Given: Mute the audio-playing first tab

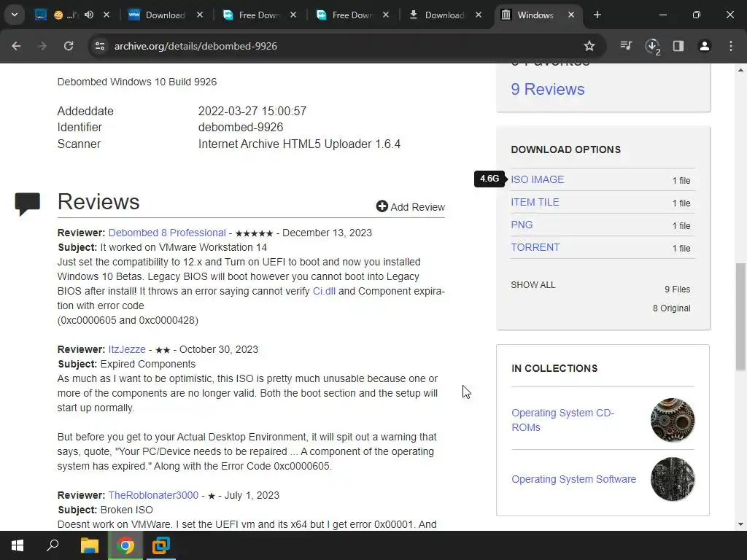Looking at the screenshot, I should 89,15.
